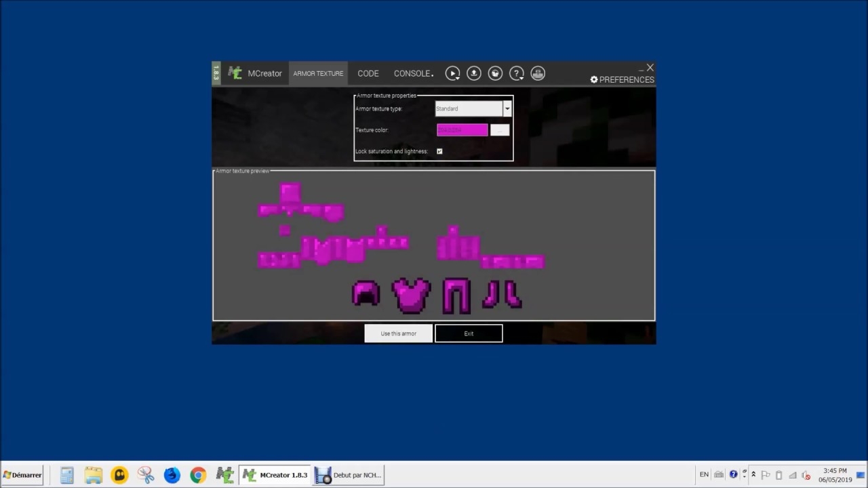Click the battery icon in system tray
The height and width of the screenshot is (488, 868).
[778, 475]
